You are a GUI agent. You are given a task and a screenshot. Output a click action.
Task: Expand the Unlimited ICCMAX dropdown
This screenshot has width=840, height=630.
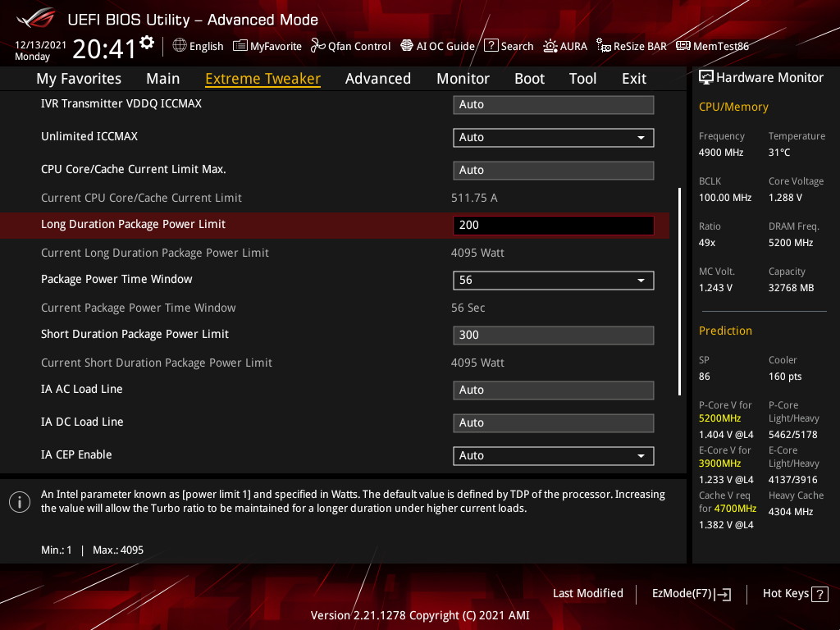pos(554,138)
